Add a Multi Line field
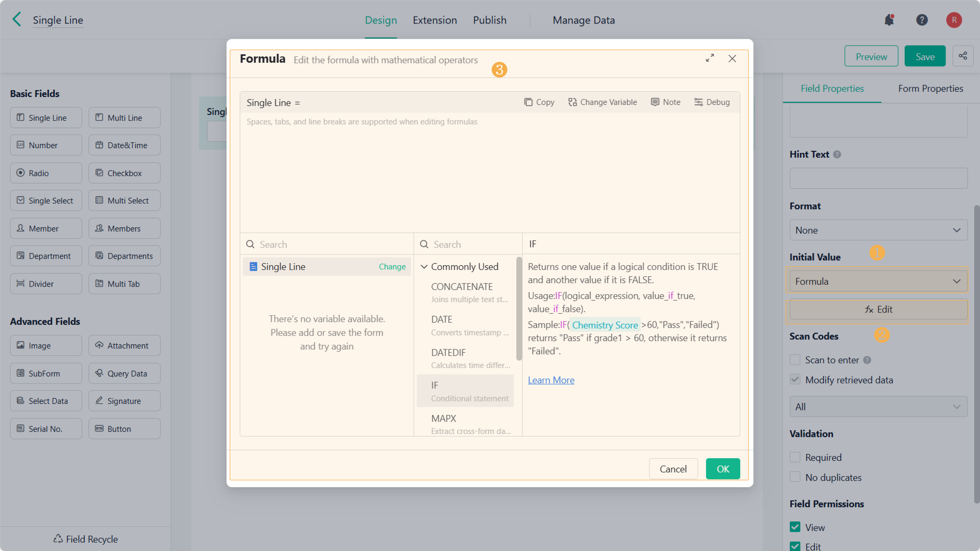The image size is (980, 551). click(124, 118)
